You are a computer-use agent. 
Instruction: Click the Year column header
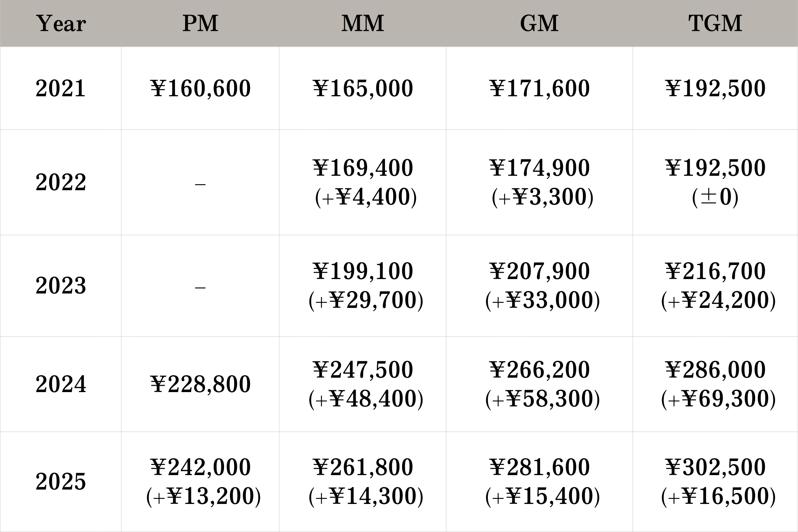point(61,23)
